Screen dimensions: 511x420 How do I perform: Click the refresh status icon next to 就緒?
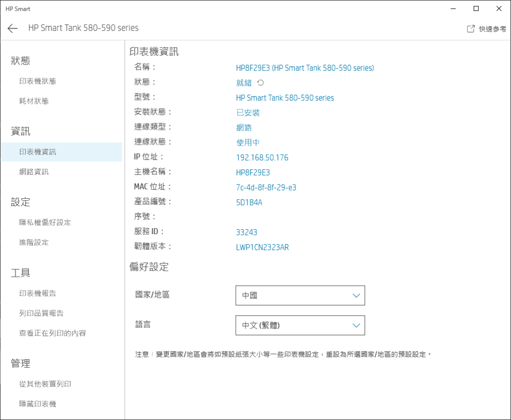click(x=260, y=83)
